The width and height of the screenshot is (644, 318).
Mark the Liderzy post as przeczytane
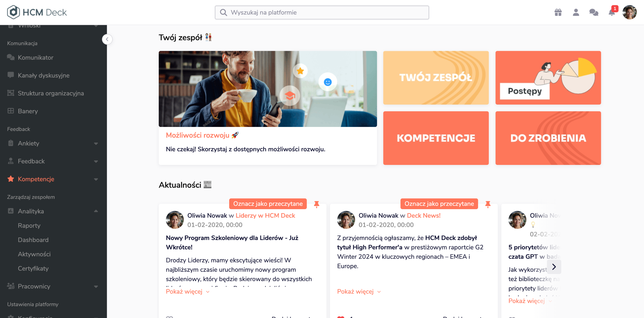(x=268, y=204)
